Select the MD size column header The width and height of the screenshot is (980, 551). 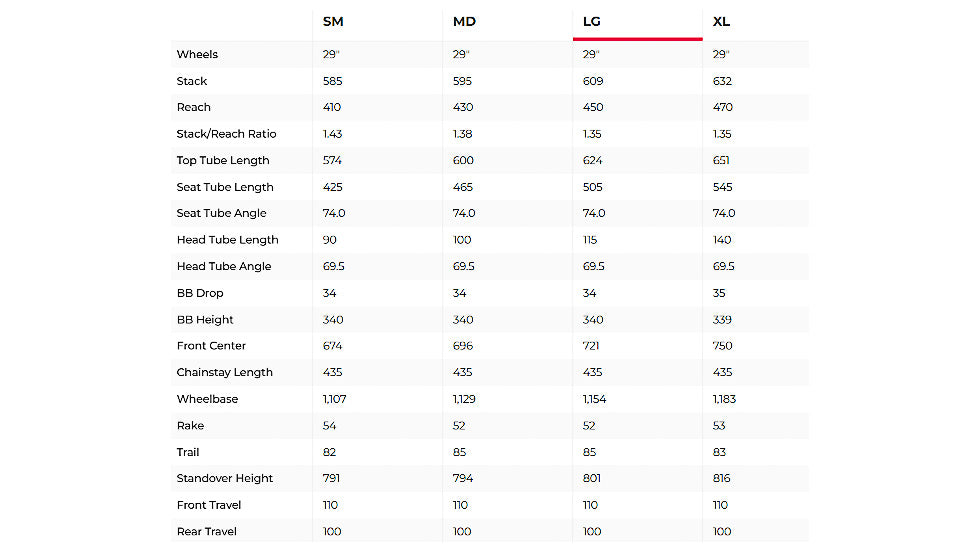coord(464,22)
